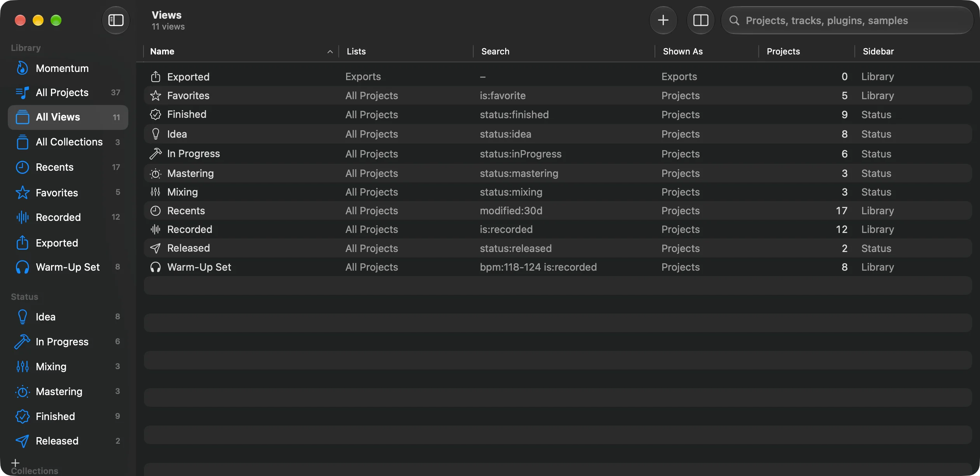Viewport: 980px width, 476px height.
Task: Select the Finished view row in table
Action: coord(558,115)
